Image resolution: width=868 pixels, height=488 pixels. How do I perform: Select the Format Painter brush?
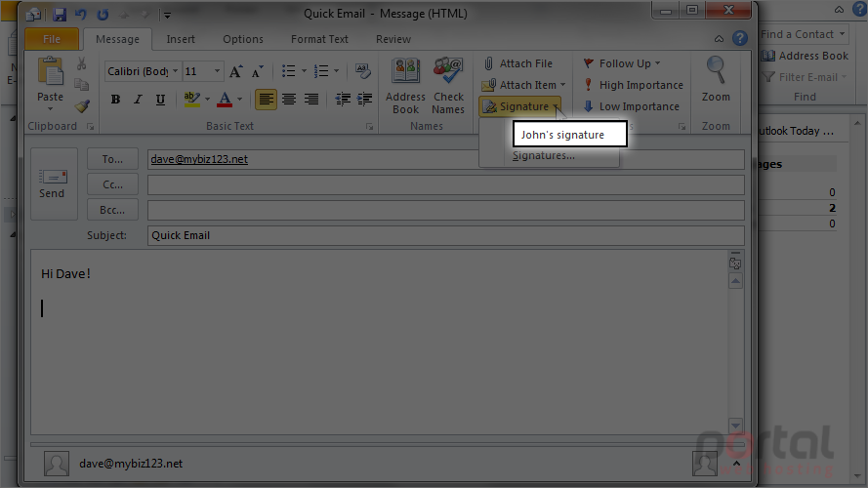point(82,105)
